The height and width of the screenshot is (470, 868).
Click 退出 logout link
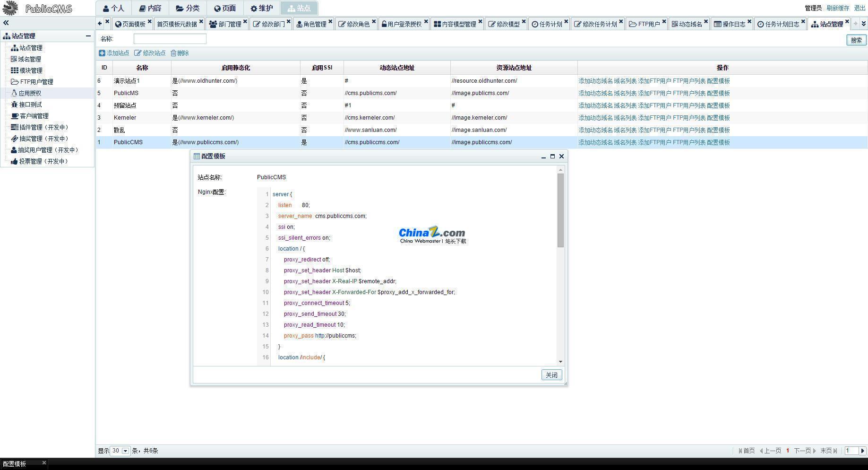(x=860, y=8)
